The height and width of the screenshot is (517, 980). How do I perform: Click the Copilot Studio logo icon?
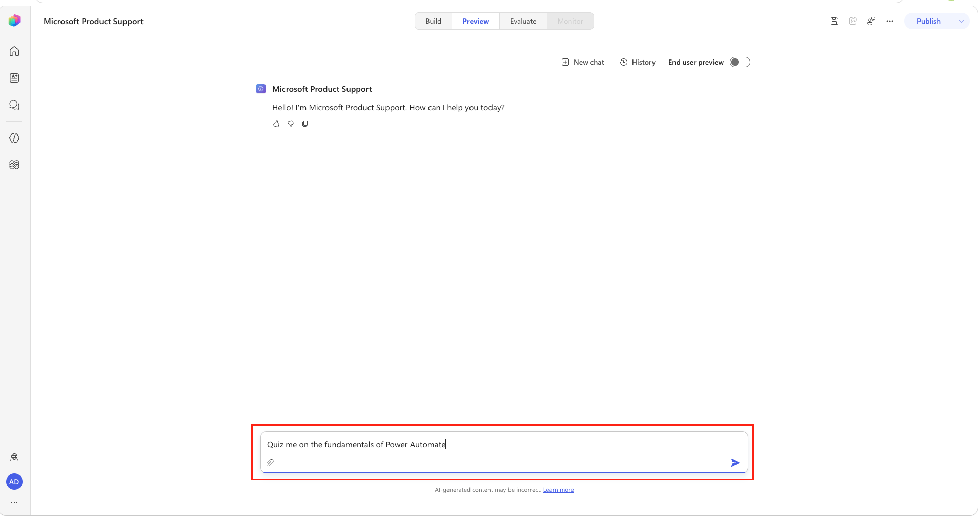(x=14, y=21)
